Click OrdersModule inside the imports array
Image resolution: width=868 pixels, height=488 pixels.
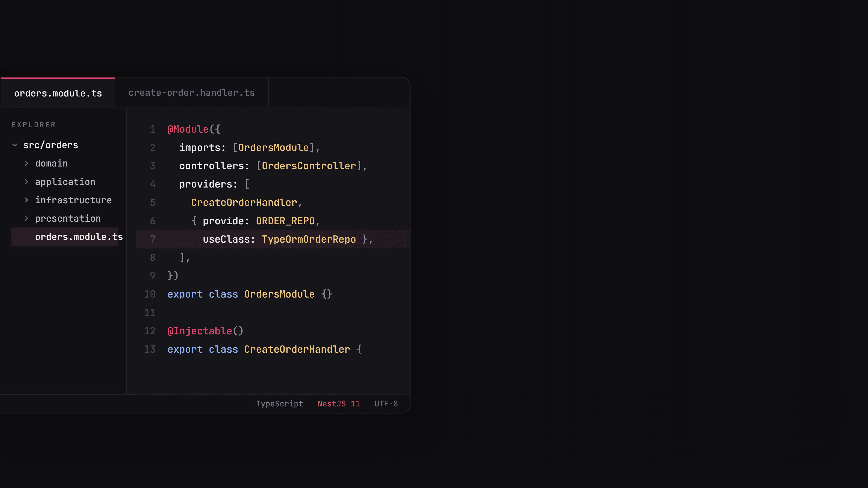click(x=274, y=148)
